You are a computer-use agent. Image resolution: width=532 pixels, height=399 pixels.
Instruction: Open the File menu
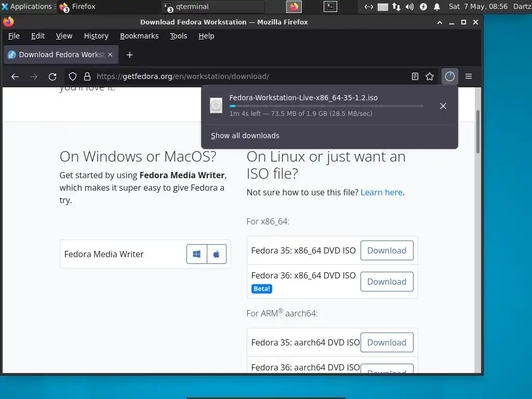14,36
